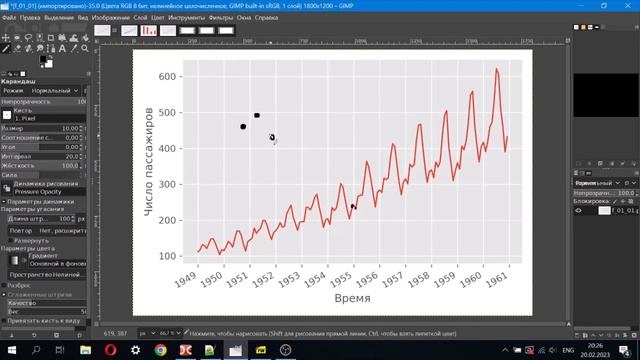Toggle Привязать кисть к виду checkbox
The width and height of the screenshot is (640, 360).
[x=4, y=321]
